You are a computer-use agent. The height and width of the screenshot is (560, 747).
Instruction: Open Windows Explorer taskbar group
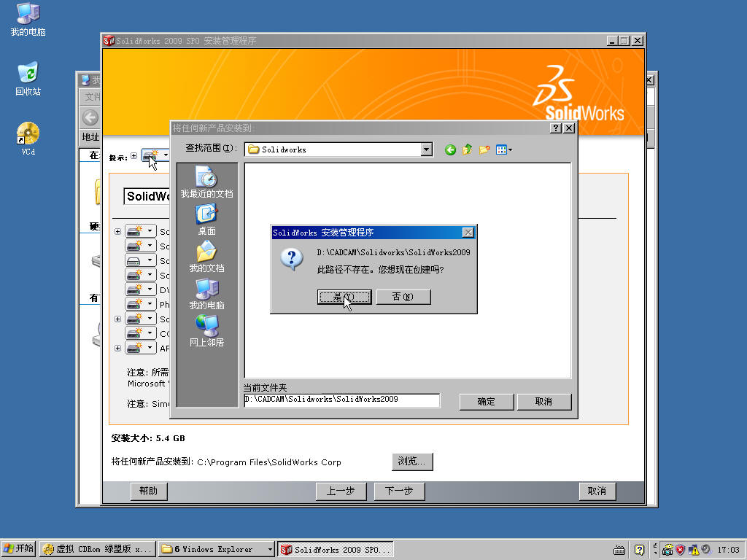[x=216, y=550]
